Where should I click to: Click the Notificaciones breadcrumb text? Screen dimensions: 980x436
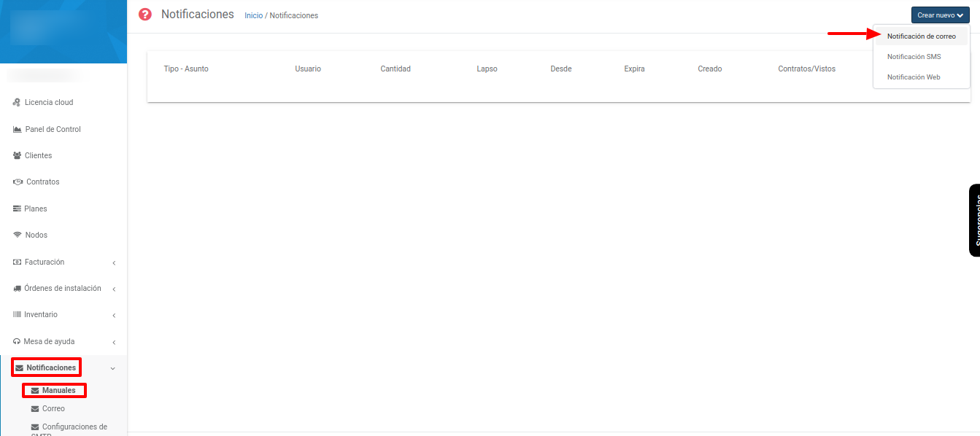click(x=293, y=15)
